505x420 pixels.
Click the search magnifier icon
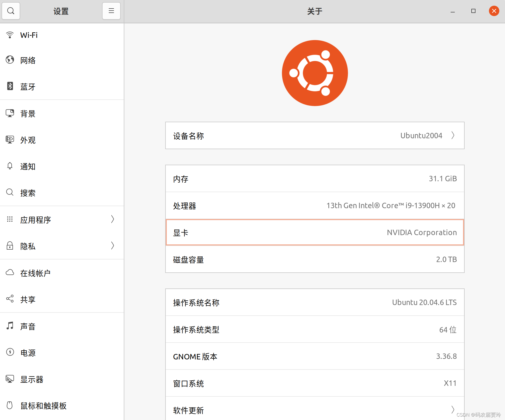pyautogui.click(x=11, y=11)
